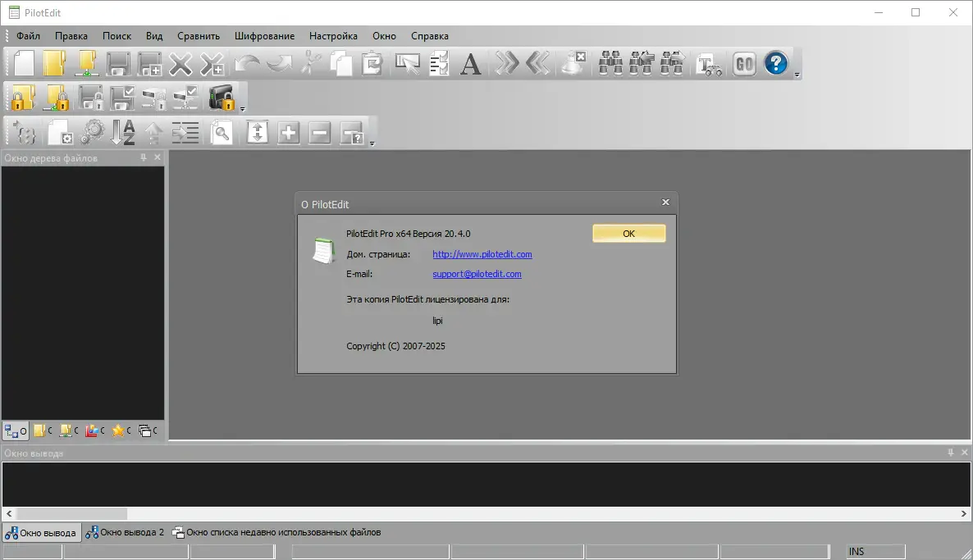
Task: Click the output window horizontal scrollbar thumb
Action: point(72,513)
